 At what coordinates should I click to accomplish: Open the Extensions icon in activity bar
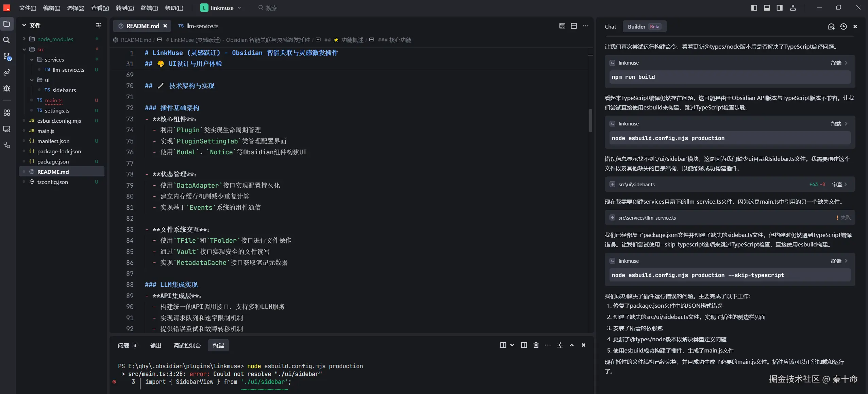point(6,113)
